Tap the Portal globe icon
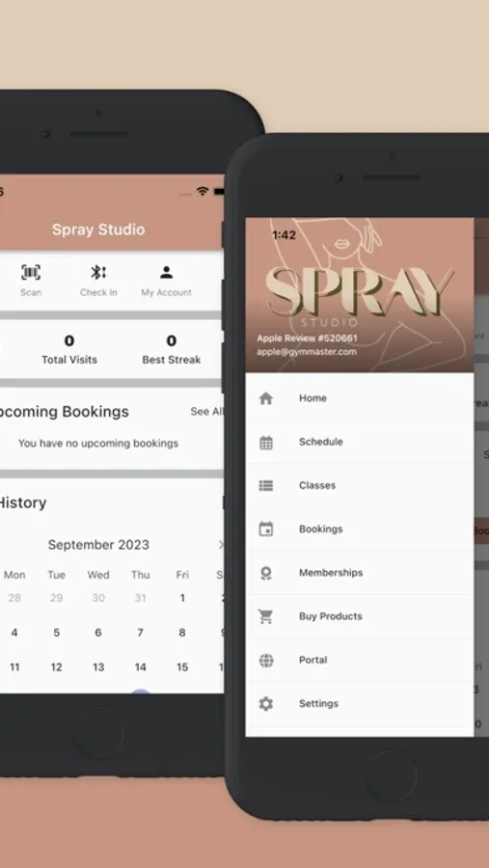 pyautogui.click(x=266, y=661)
